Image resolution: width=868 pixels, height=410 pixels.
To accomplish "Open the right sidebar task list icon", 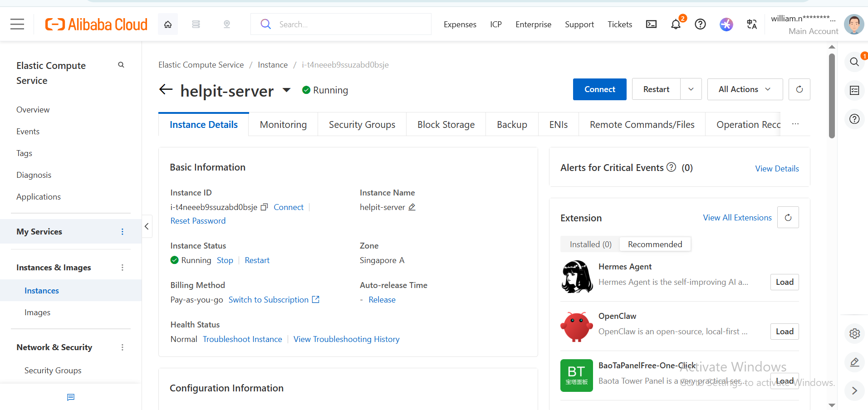I will point(854,90).
